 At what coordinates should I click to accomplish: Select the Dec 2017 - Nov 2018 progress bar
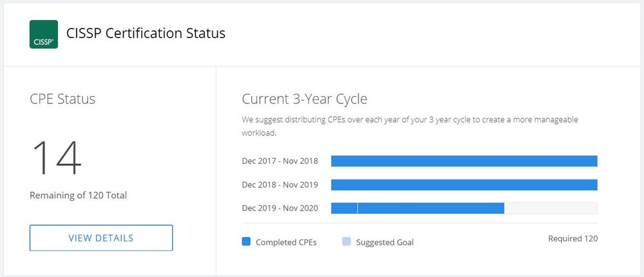tap(464, 161)
